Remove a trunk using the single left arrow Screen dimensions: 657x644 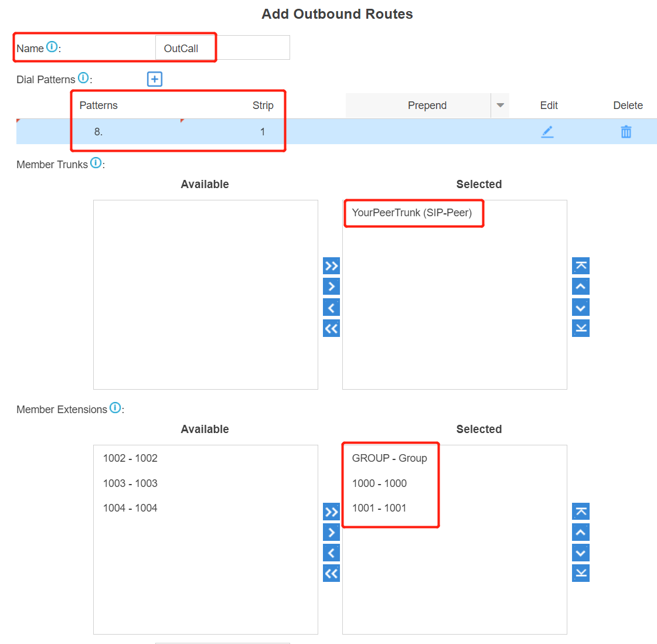[331, 307]
